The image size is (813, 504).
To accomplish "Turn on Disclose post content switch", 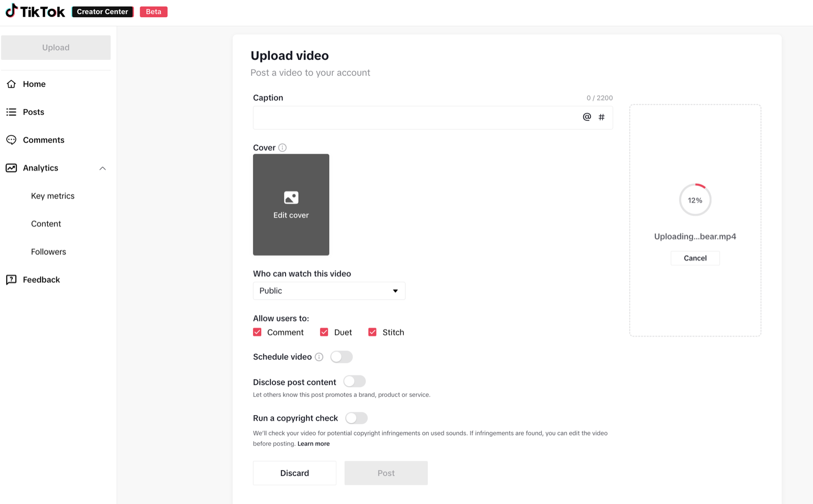I will click(x=355, y=382).
